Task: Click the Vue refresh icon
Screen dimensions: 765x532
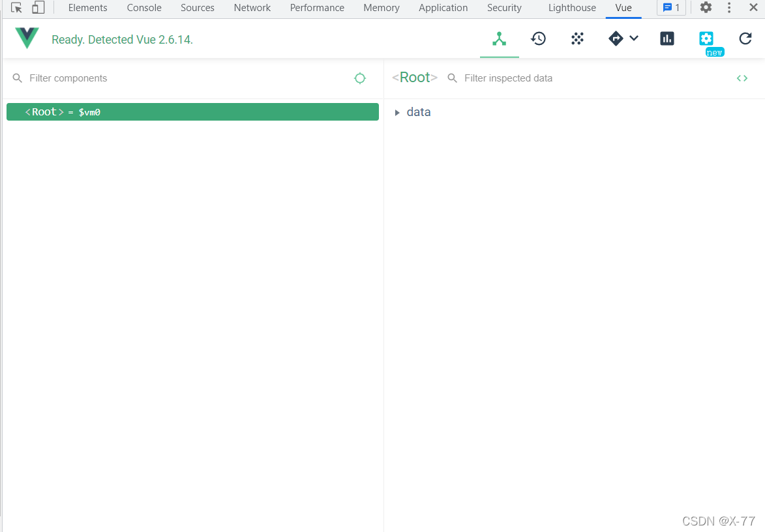Action: pos(745,38)
